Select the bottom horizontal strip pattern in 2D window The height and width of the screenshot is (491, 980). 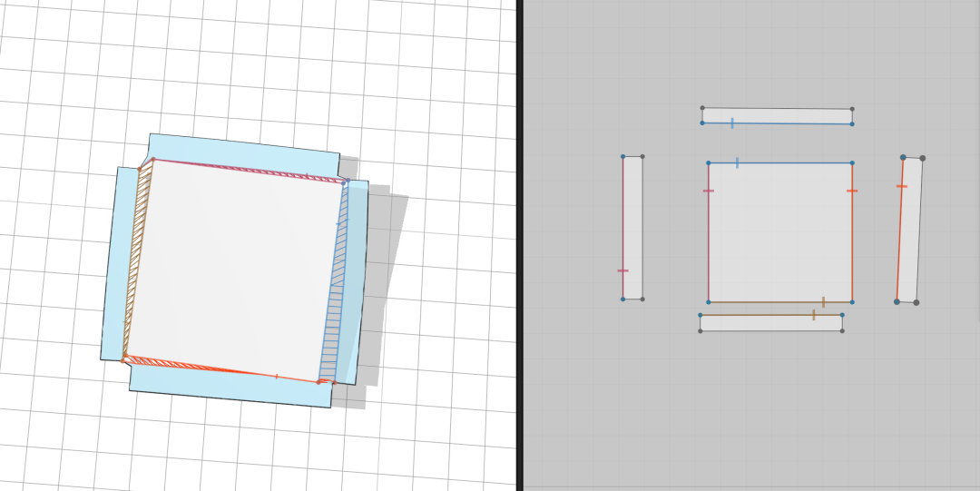771,323
